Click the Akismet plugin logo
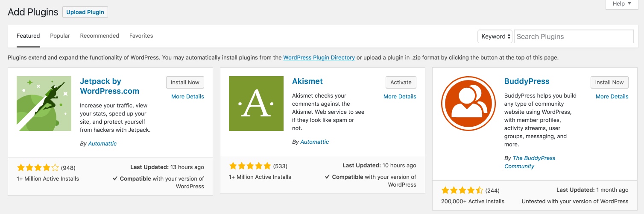 pyautogui.click(x=256, y=104)
